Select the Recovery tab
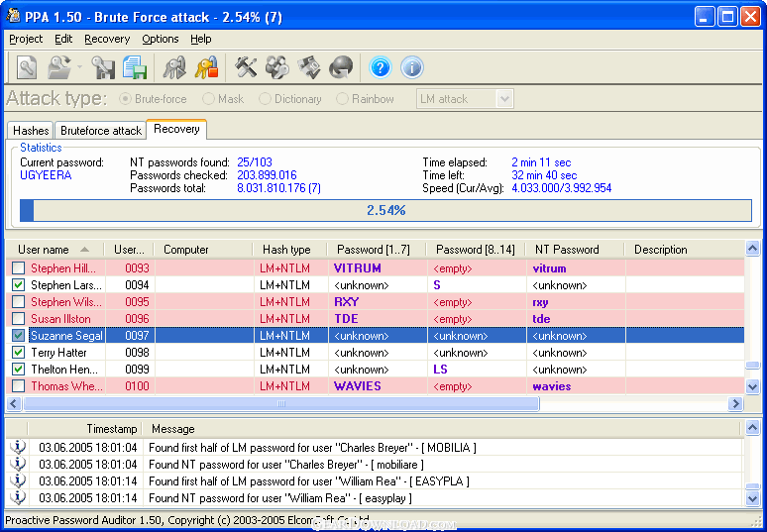This screenshot has width=767, height=532. pos(176,129)
